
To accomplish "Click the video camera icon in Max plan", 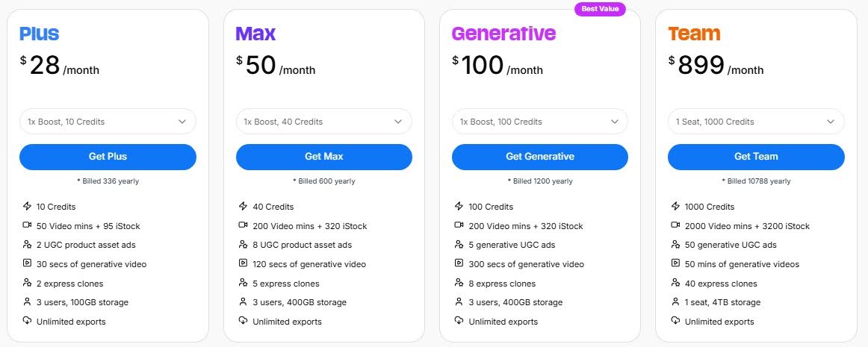I will tap(243, 226).
